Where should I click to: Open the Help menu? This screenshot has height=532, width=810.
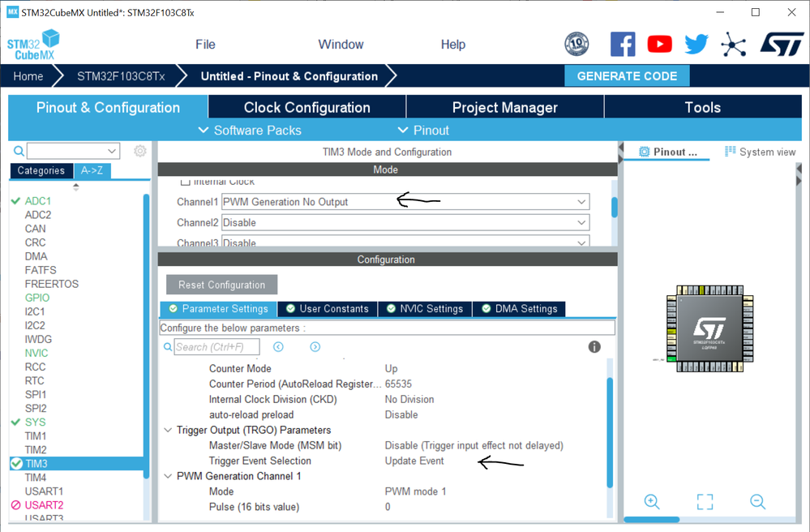coord(453,45)
